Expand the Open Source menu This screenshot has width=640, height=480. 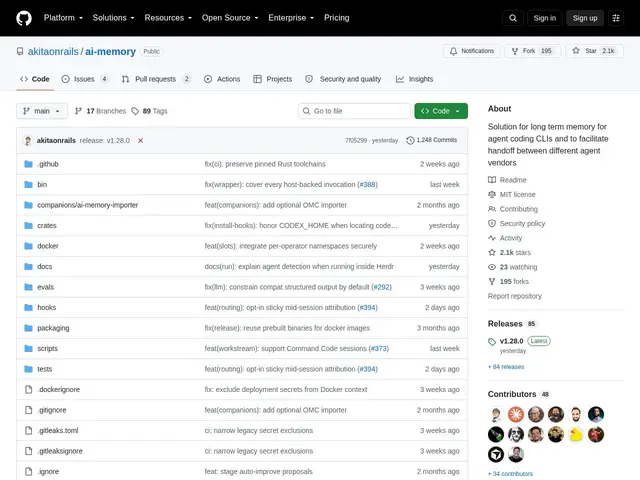coord(230,18)
